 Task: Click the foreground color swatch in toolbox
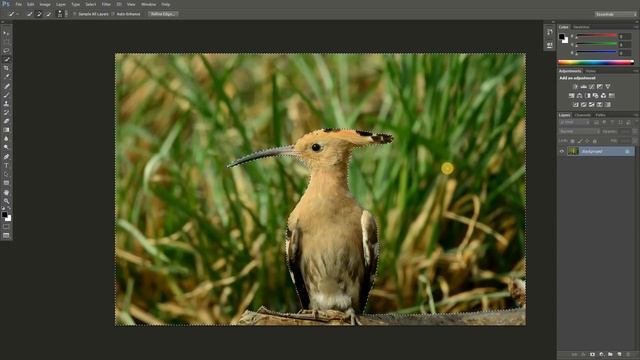point(4,215)
